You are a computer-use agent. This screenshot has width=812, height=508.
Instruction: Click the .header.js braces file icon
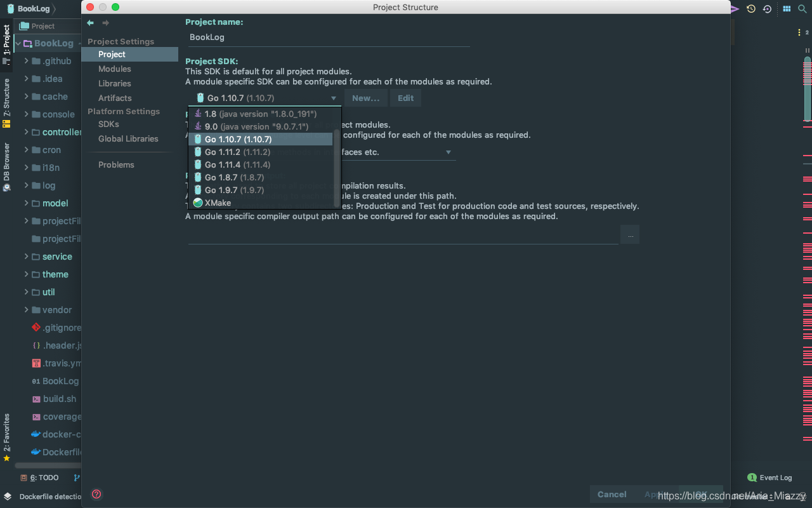click(36, 345)
